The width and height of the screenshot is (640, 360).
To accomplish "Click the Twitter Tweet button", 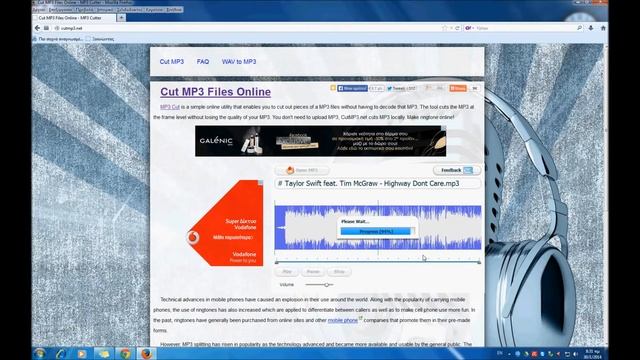I will click(x=402, y=88).
